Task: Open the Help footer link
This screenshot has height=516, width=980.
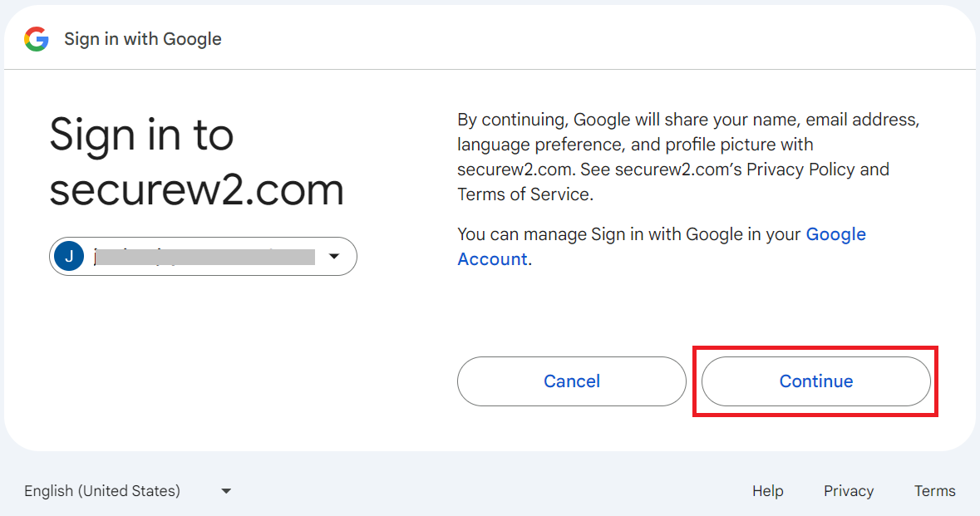Action: click(x=767, y=491)
